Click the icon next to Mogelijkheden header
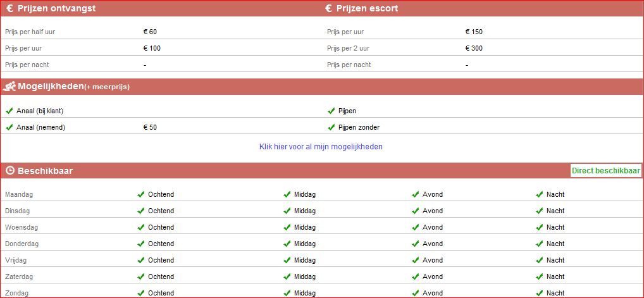This screenshot has height=298, width=644. (9, 87)
